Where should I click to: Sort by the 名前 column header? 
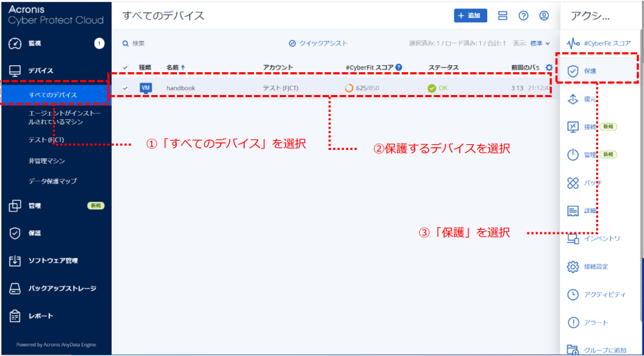pos(176,67)
